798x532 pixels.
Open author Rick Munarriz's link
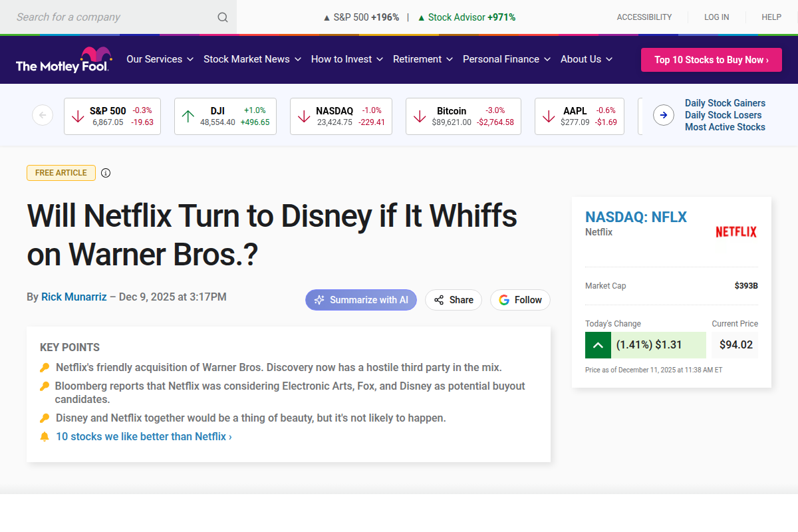click(x=74, y=297)
